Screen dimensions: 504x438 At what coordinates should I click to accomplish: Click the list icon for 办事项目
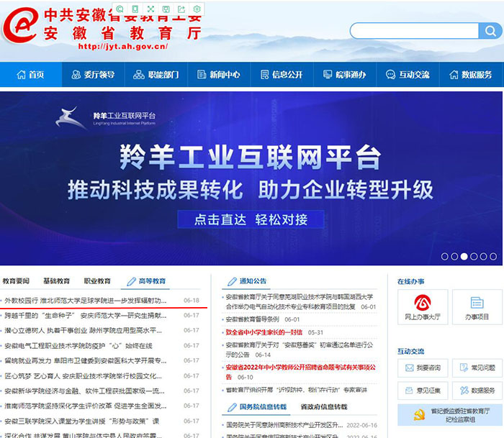click(477, 303)
